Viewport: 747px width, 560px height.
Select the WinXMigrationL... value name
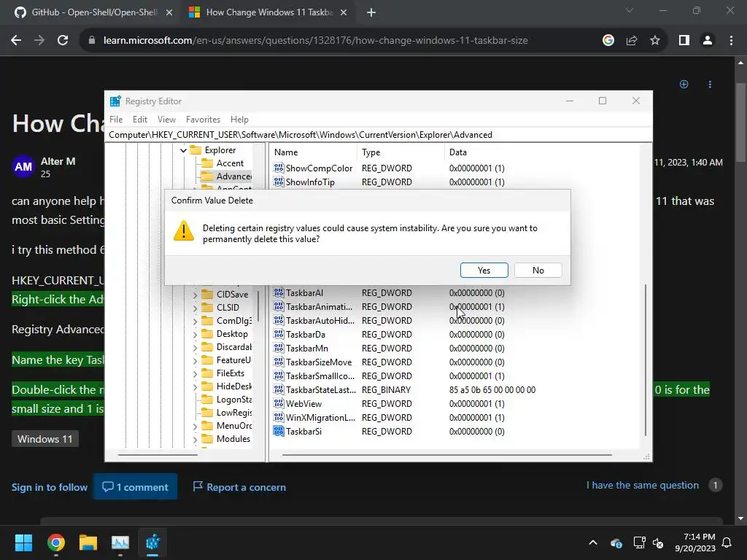pyautogui.click(x=321, y=417)
